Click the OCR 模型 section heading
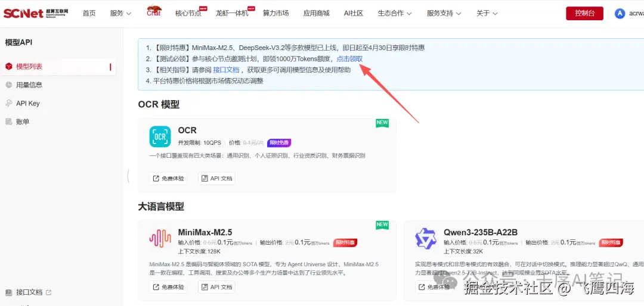The image size is (644, 306). pos(159,105)
